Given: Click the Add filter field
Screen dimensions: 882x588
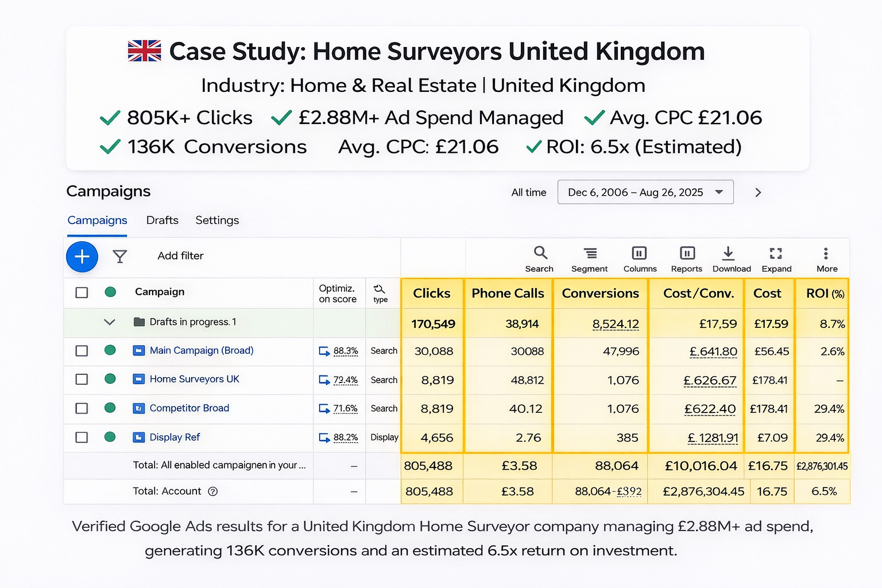Looking at the screenshot, I should 180,256.
